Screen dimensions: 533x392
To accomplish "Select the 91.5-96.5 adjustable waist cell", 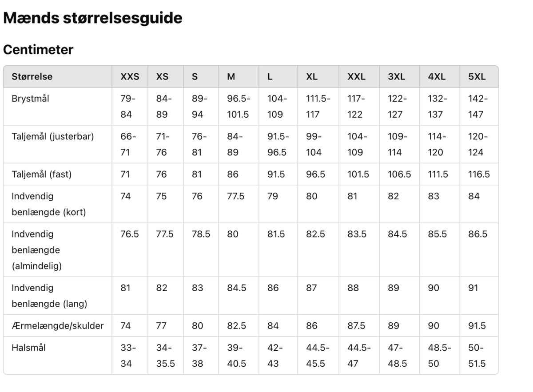I will click(278, 144).
